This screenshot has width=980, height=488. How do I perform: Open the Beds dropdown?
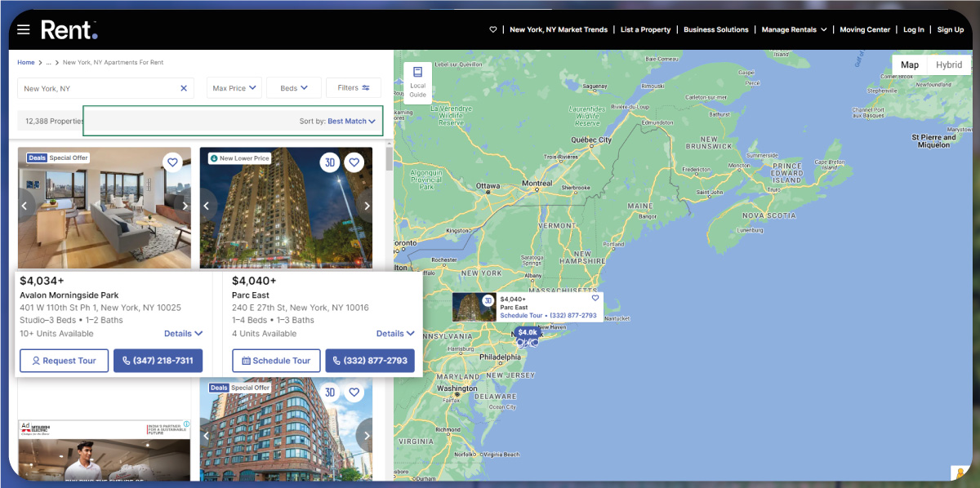tap(294, 88)
